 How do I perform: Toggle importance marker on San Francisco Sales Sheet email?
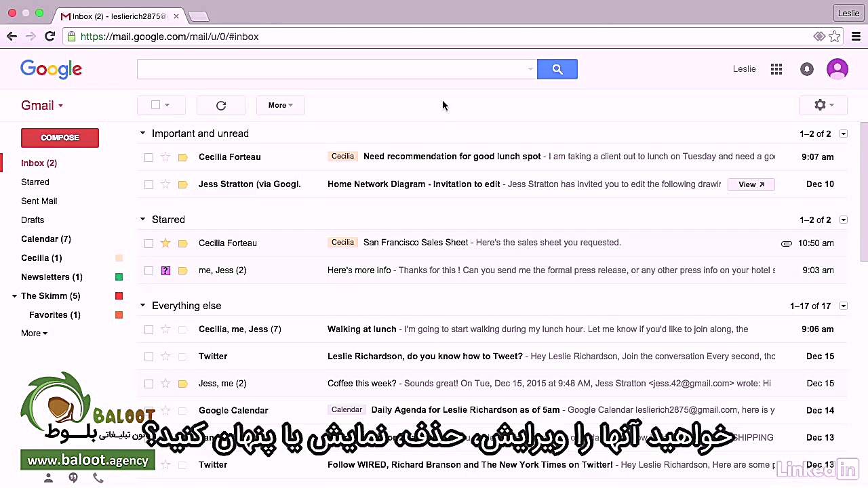click(182, 243)
